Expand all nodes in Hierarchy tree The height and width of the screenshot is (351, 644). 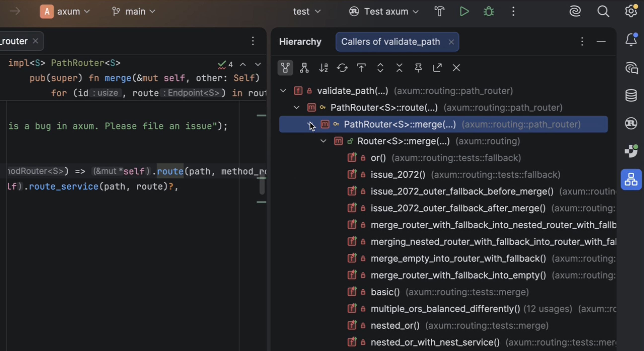tap(380, 68)
